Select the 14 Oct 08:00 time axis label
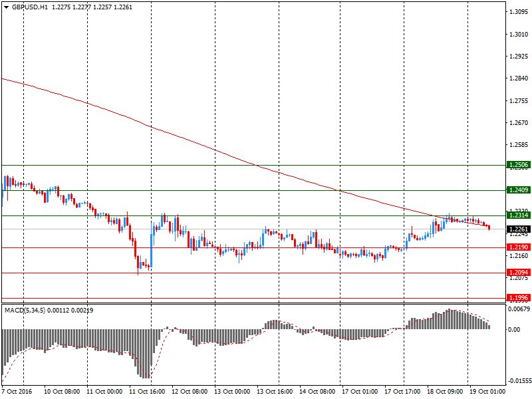532x399 pixels. [317, 391]
